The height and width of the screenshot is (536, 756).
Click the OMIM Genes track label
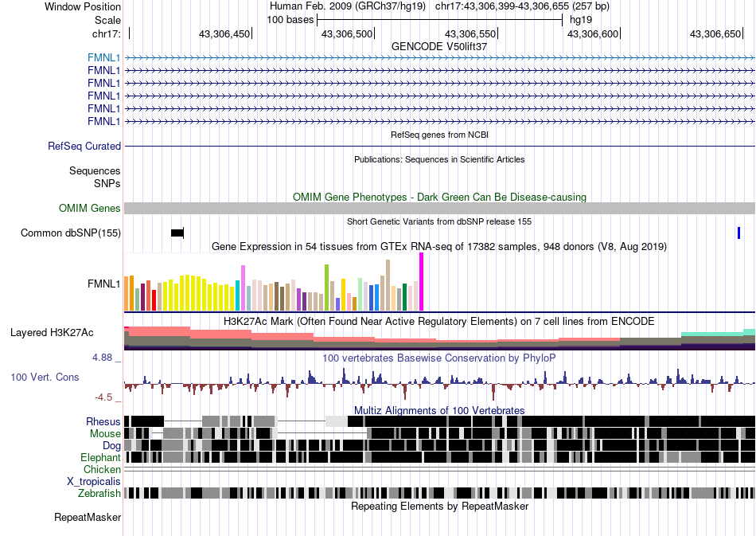pos(89,209)
